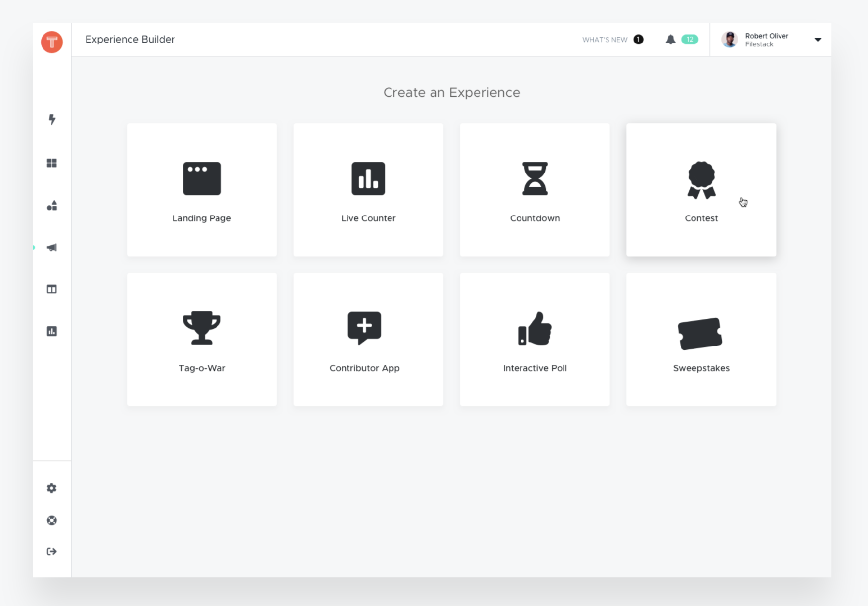The width and height of the screenshot is (868, 606).
Task: Click the log out icon
Action: (51, 552)
